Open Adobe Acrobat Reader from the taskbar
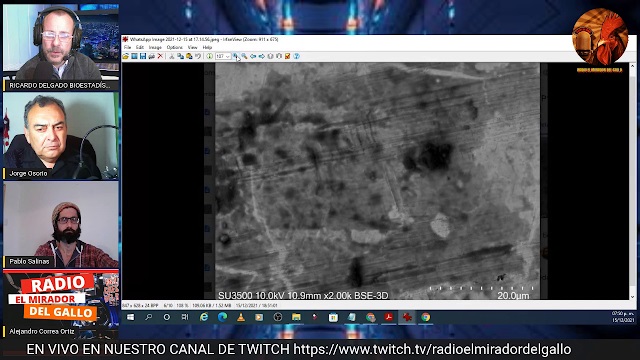 389,317
